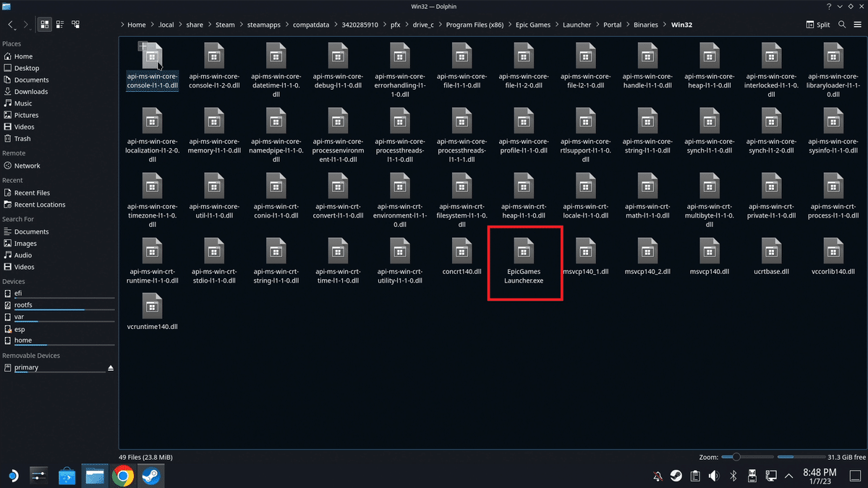Eject the primary removable device
Viewport: 868px width, 488px height.
tap(111, 368)
